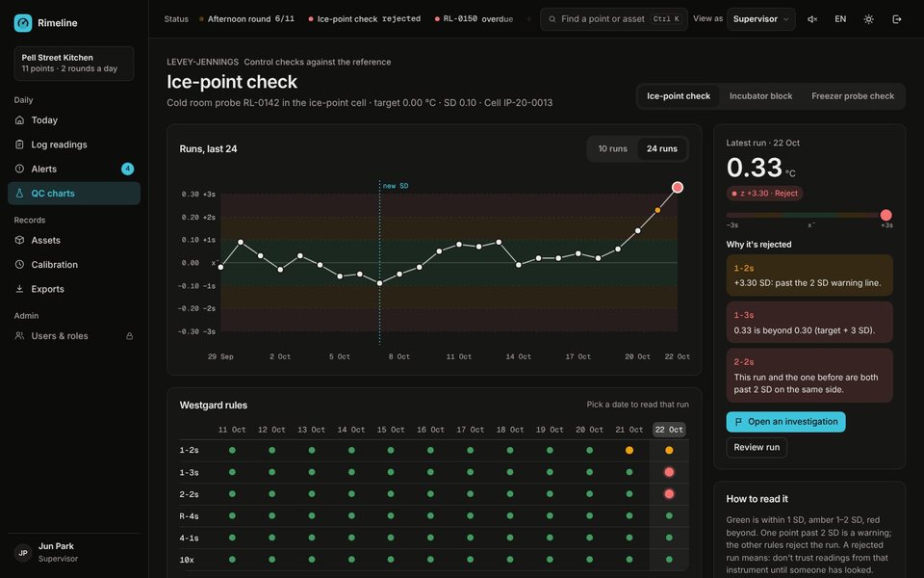924x578 pixels.
Task: Open the Log readings clipboard icon
Action: (19, 144)
